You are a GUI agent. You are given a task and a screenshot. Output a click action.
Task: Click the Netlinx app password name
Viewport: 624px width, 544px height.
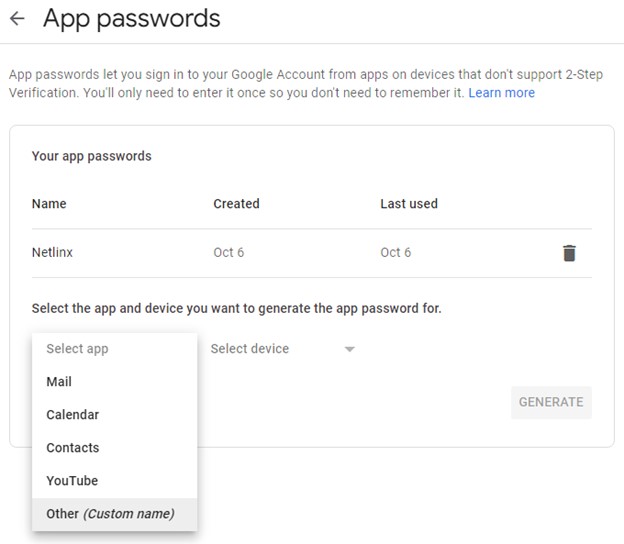point(52,252)
